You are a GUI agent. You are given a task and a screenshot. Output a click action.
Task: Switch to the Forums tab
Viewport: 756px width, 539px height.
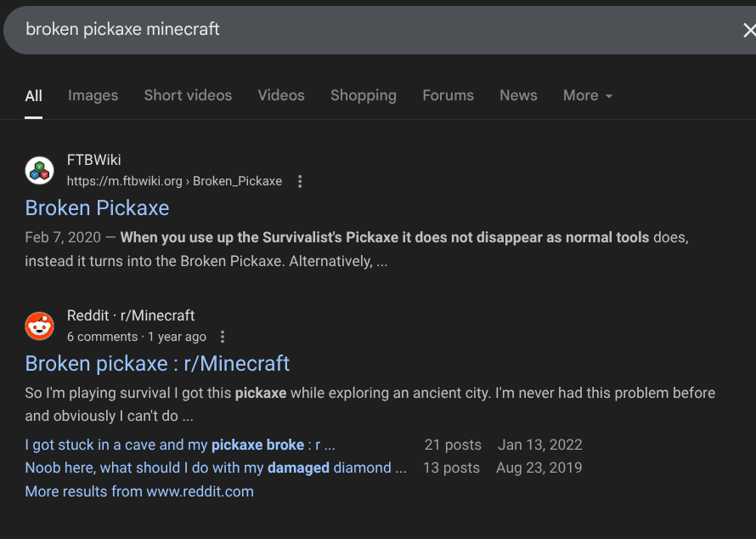(x=448, y=95)
